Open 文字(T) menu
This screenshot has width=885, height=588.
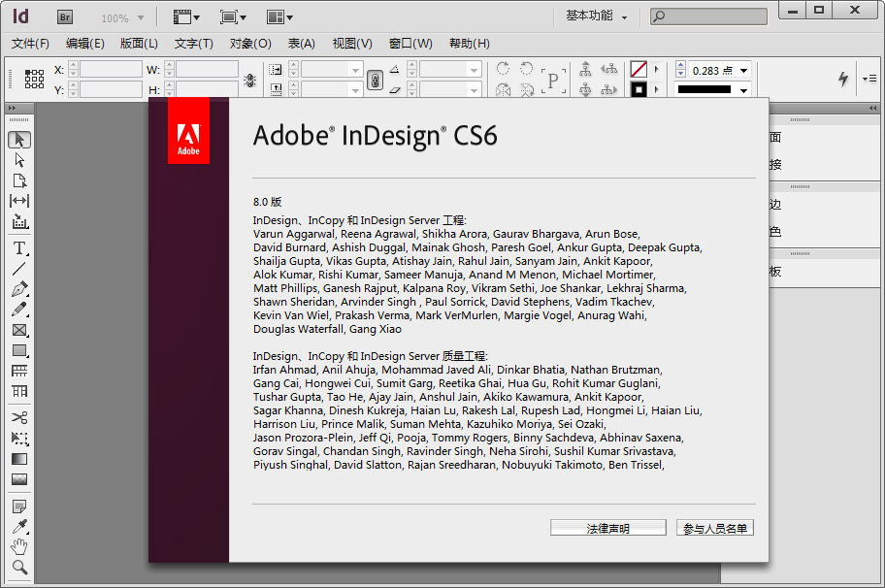pos(194,44)
